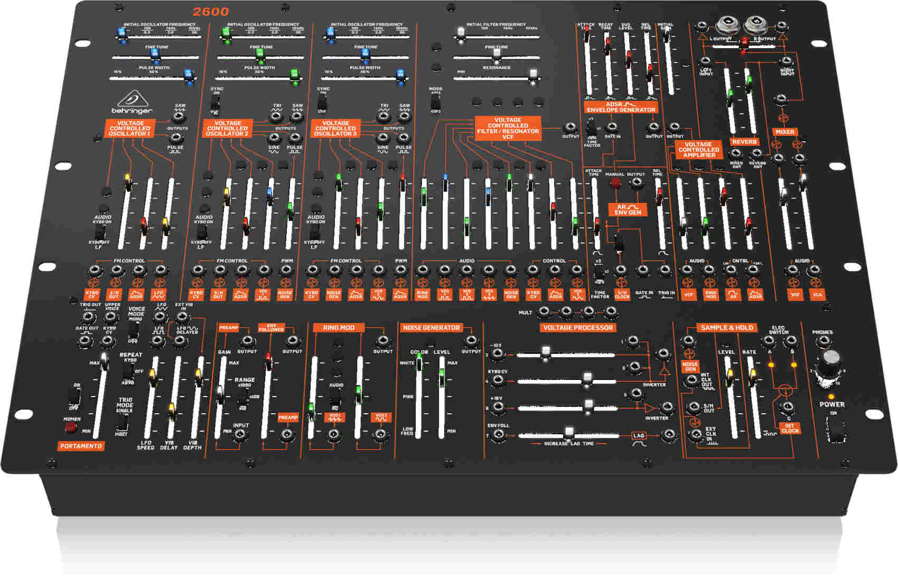Viewport: 898px width, 588px height.
Task: Flip the Voice Mode mono/duo switch
Action: [x=134, y=331]
